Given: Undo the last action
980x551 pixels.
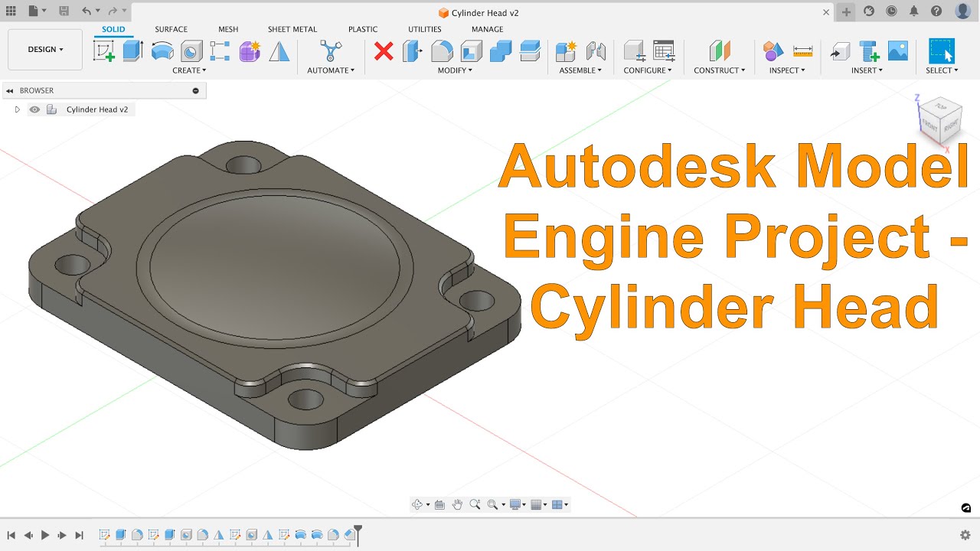Looking at the screenshot, I should [87, 11].
